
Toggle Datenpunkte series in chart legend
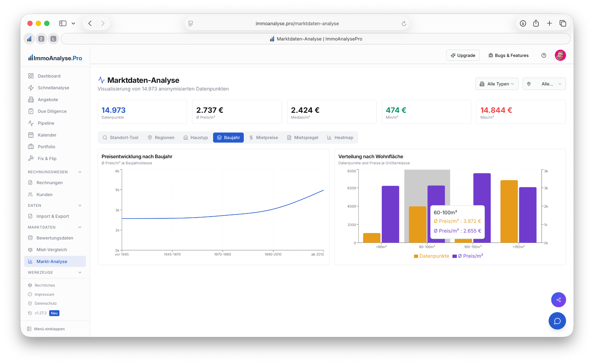(431, 256)
